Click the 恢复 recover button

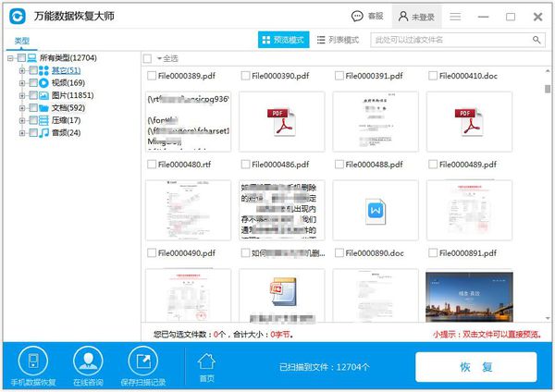pyautogui.click(x=476, y=367)
